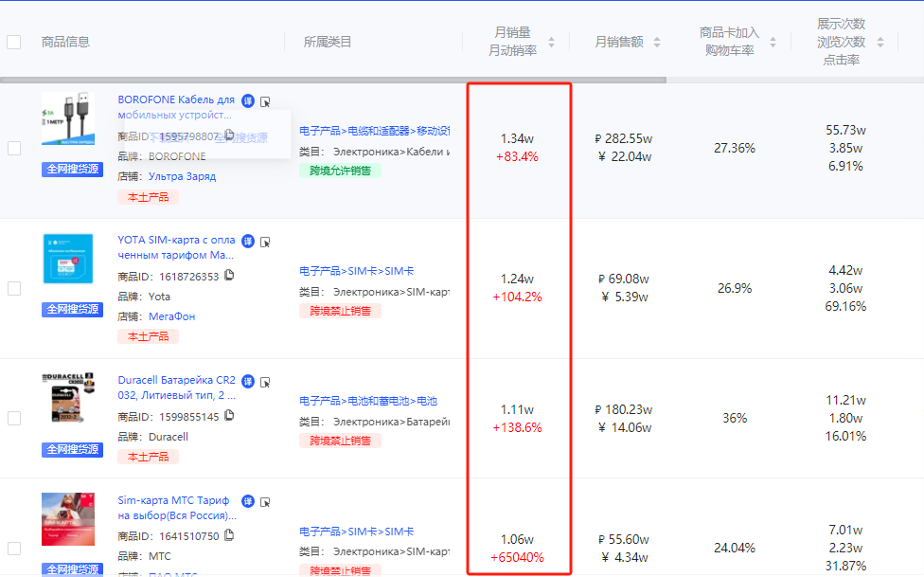Sort by 商品卡加入购物车率 column
924x577 pixels.
pyautogui.click(x=773, y=42)
